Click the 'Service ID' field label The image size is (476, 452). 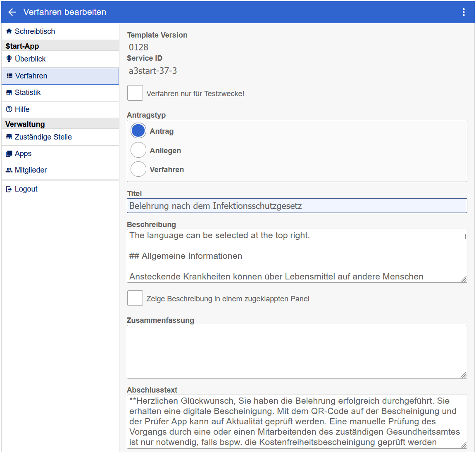[x=145, y=58]
